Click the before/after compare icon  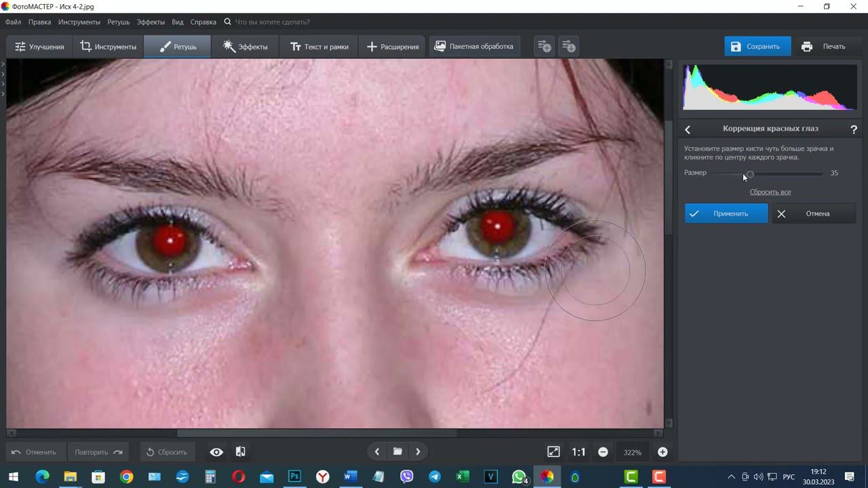tap(240, 452)
